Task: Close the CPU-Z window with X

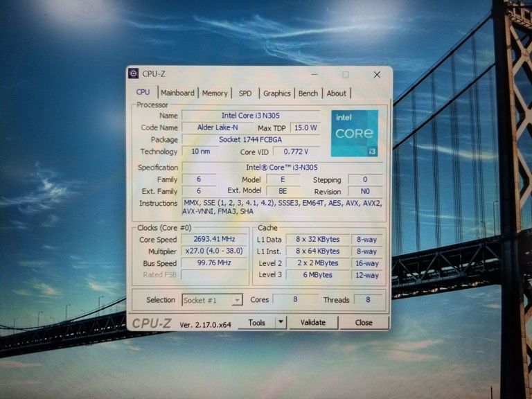Action: click(x=377, y=75)
